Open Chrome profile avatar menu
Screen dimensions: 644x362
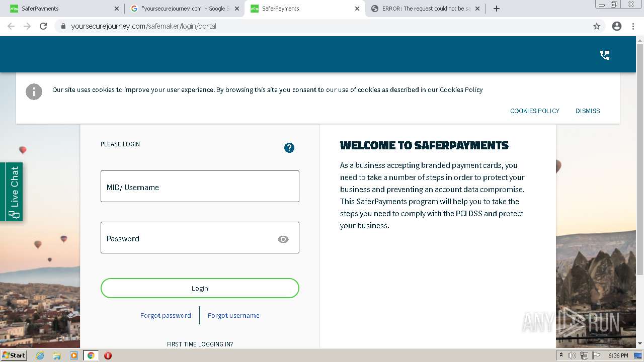tap(617, 26)
